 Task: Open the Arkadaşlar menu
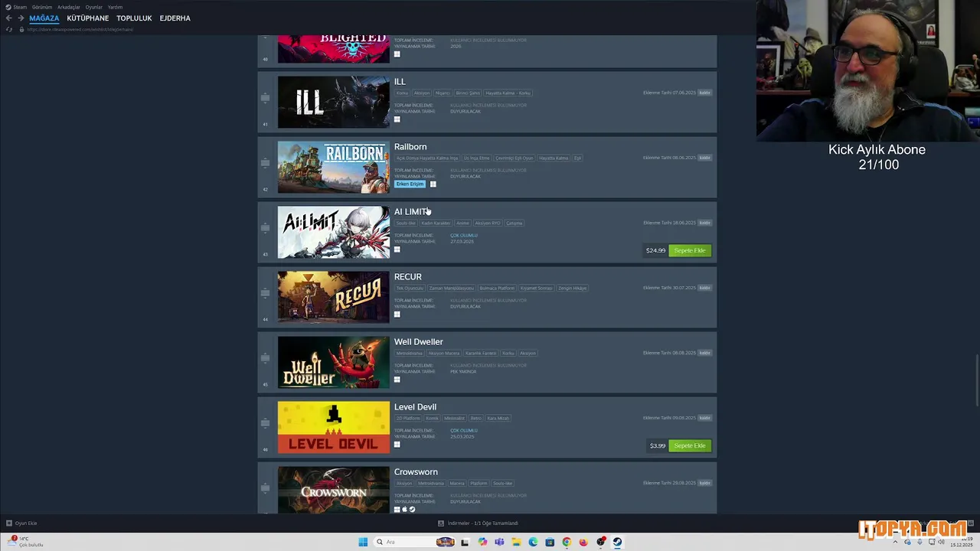(x=69, y=7)
